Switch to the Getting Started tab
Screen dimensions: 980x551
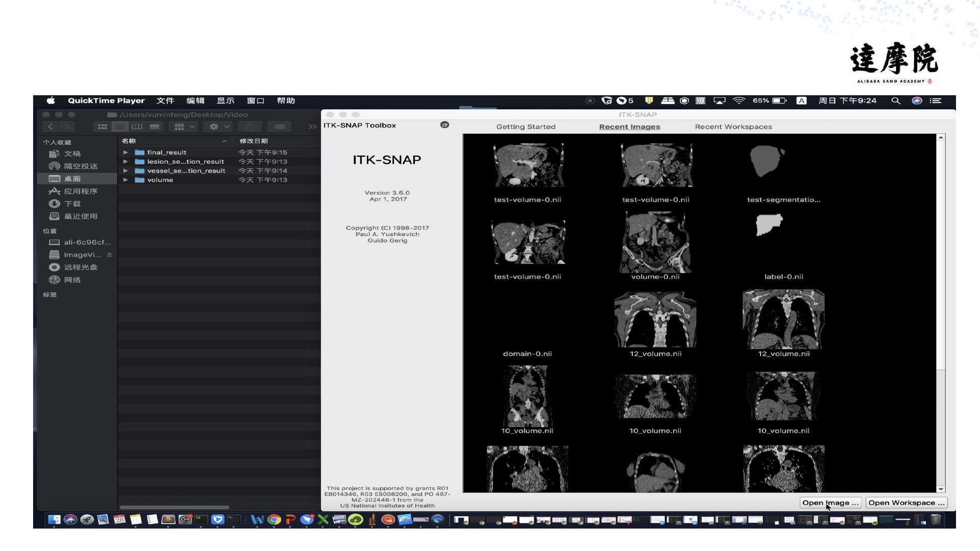click(526, 127)
